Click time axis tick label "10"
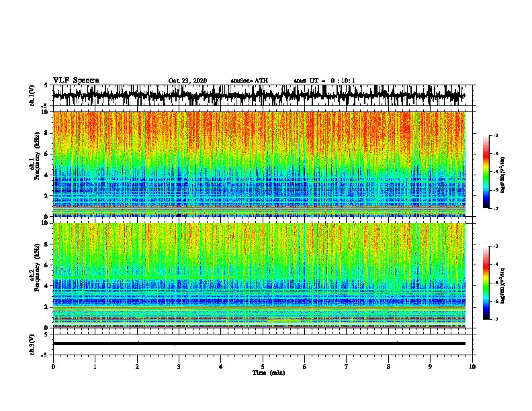Image resolution: width=532 pixels, height=411 pixels. [472, 367]
